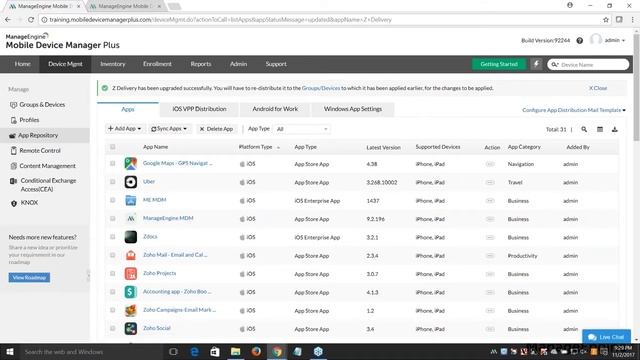Check the ManageEngine MDM row checkbox
This screenshot has width=640, height=360.
click(x=113, y=219)
